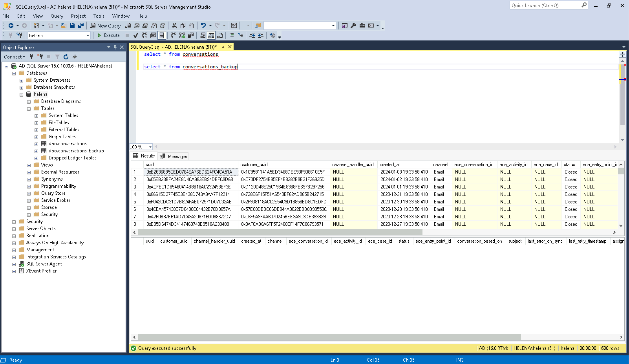Click the bottom results horizontal scrollbar

pos(329,337)
